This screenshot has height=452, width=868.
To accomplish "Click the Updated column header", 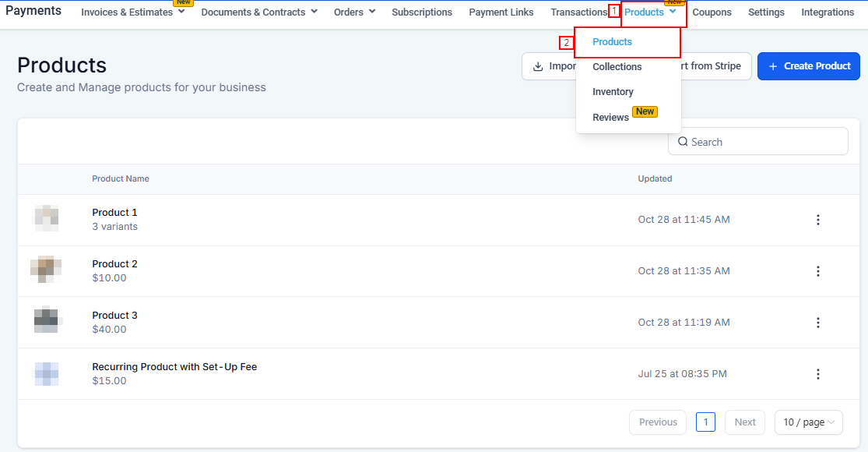I will tap(655, 179).
